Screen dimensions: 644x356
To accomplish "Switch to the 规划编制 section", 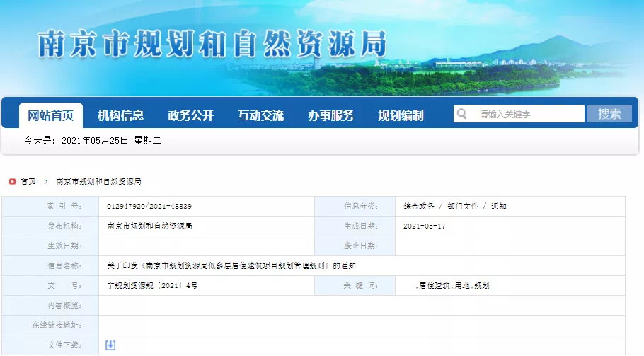I will point(401,115).
